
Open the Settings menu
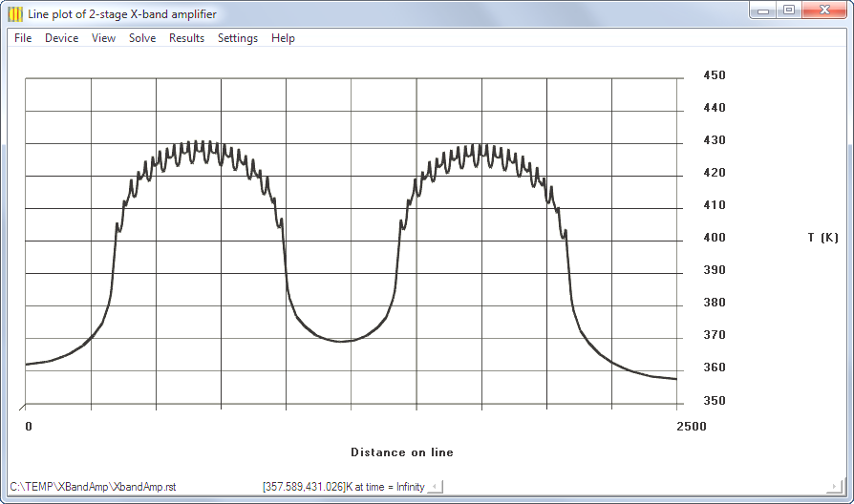point(238,38)
